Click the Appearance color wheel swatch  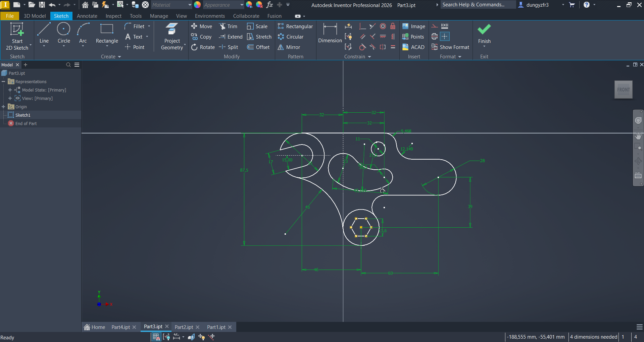click(x=197, y=5)
